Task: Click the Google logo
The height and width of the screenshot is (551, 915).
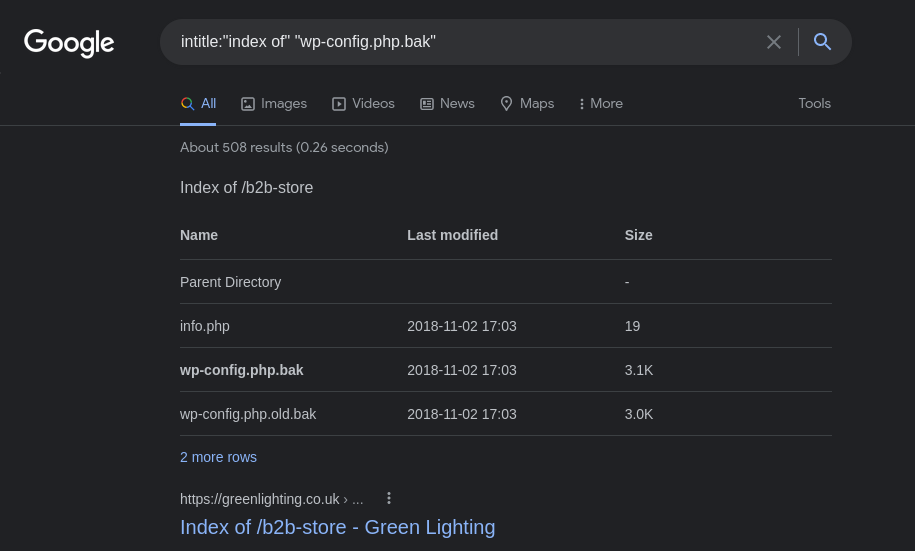Action: [x=69, y=43]
